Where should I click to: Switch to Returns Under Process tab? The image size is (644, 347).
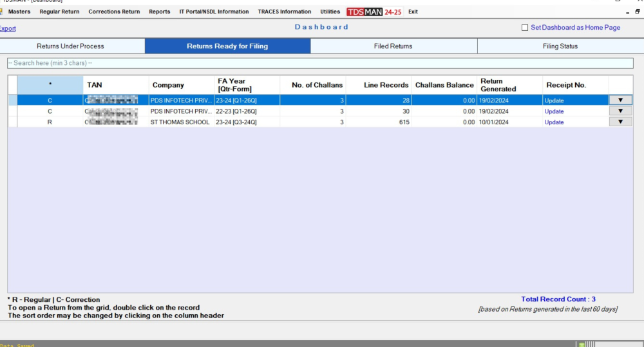click(x=72, y=46)
